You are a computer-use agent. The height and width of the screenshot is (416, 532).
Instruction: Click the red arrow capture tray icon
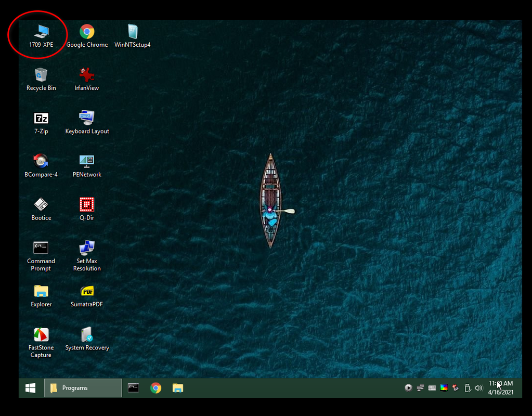point(456,388)
